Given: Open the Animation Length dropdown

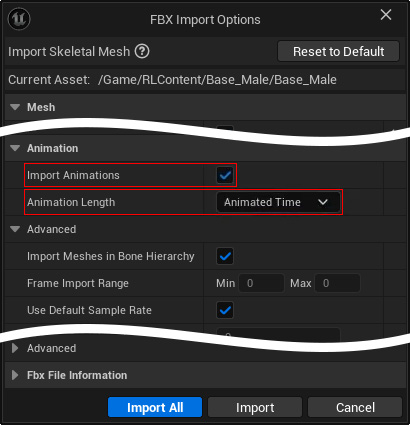Looking at the screenshot, I should pos(278,202).
